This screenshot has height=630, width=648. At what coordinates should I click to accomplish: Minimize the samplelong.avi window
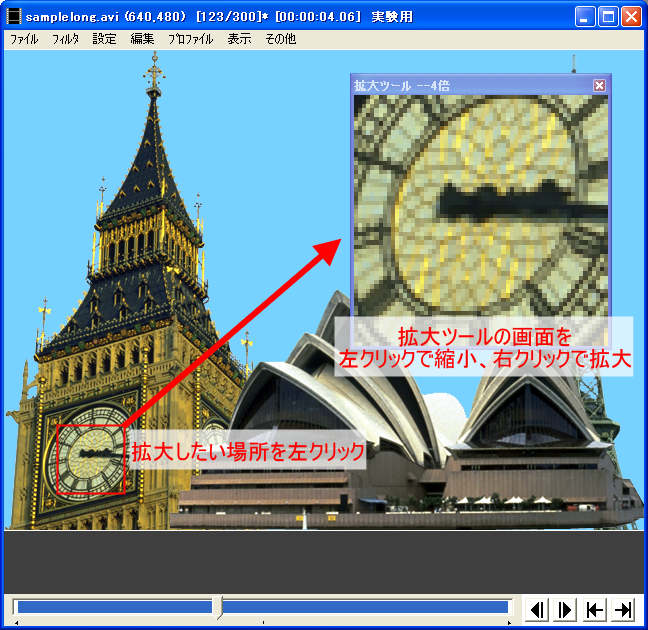pos(585,17)
